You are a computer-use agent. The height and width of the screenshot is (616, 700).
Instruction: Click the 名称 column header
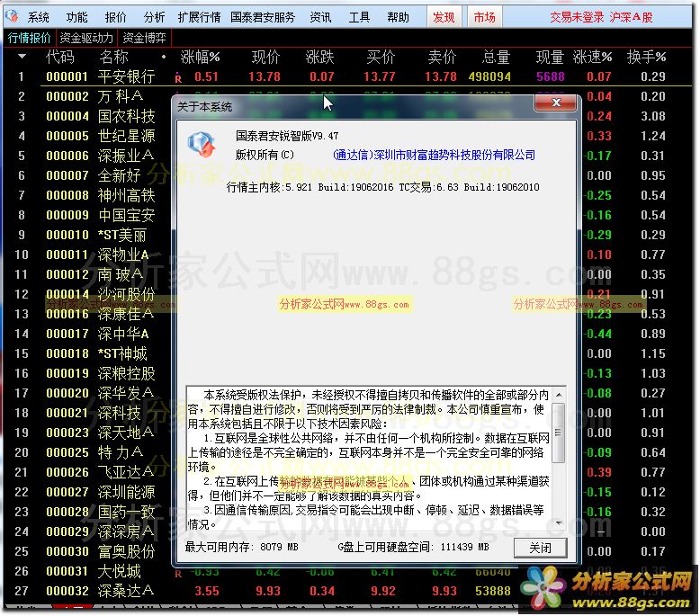pyautogui.click(x=114, y=57)
